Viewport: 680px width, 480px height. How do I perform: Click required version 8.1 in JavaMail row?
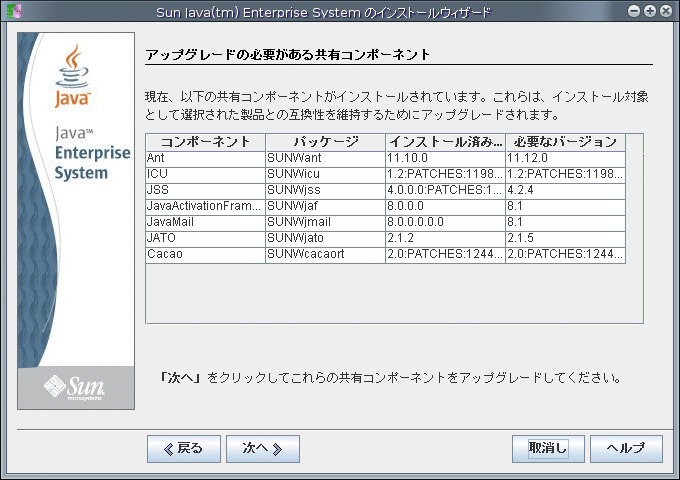566,222
